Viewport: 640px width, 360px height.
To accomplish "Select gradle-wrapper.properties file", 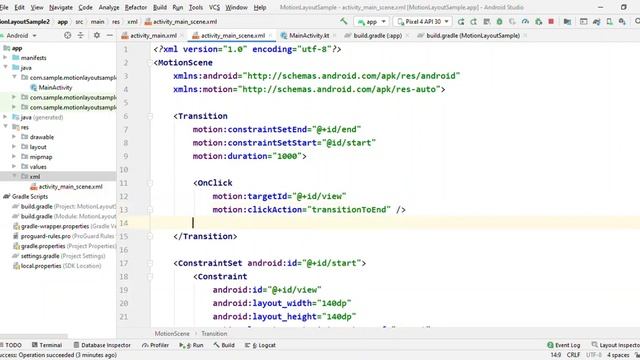I will pyautogui.click(x=55, y=226).
